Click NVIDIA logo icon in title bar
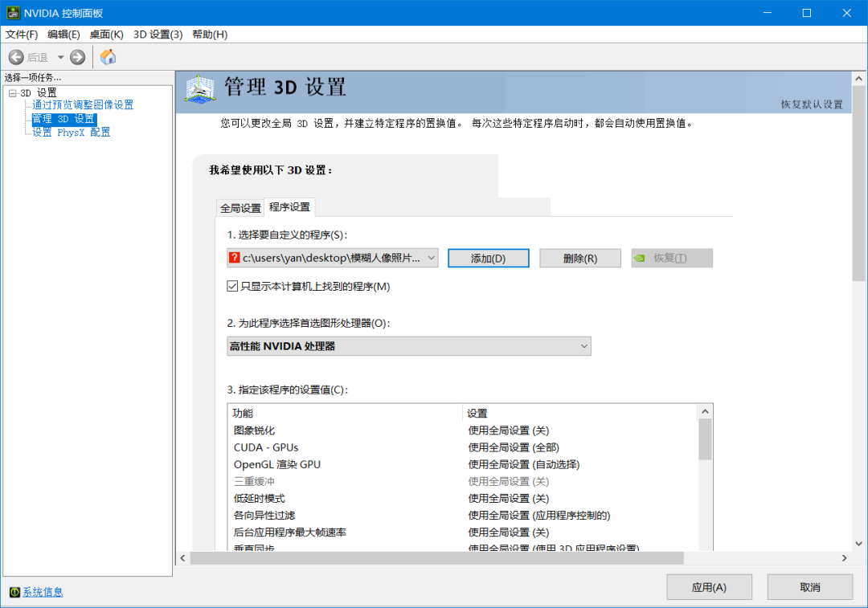Viewport: 868px width, 608px height. 13,13
